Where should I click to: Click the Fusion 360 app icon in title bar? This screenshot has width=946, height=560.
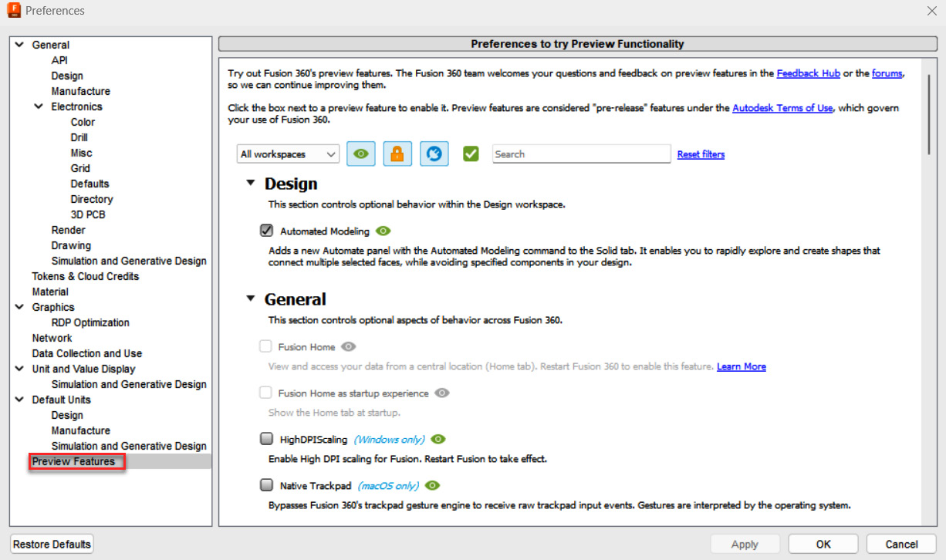point(13,11)
